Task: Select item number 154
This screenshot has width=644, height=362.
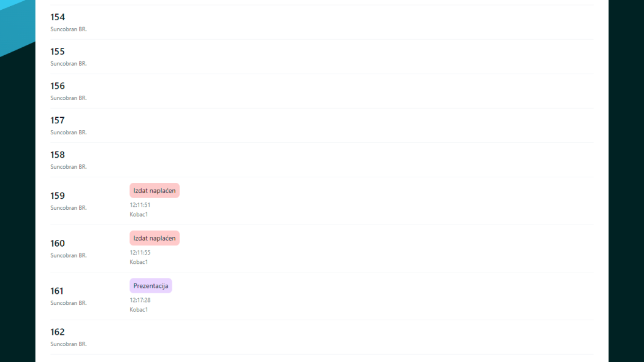Action: point(58,17)
